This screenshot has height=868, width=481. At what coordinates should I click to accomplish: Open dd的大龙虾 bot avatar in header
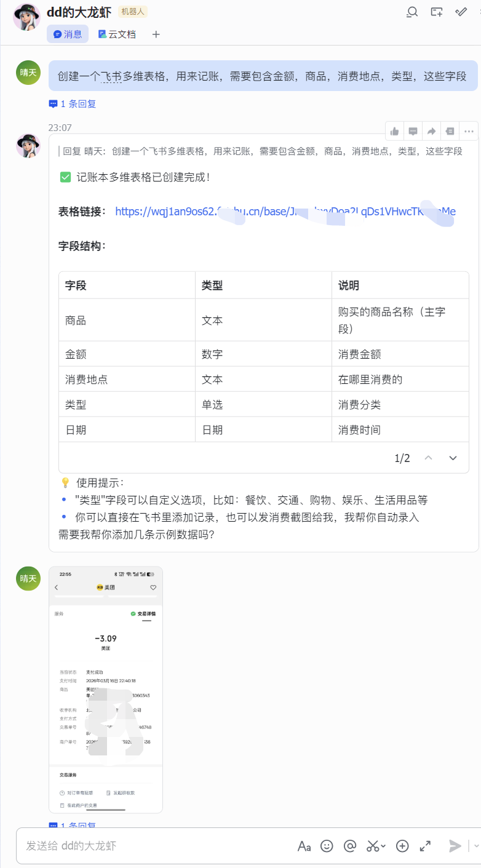[x=26, y=16]
